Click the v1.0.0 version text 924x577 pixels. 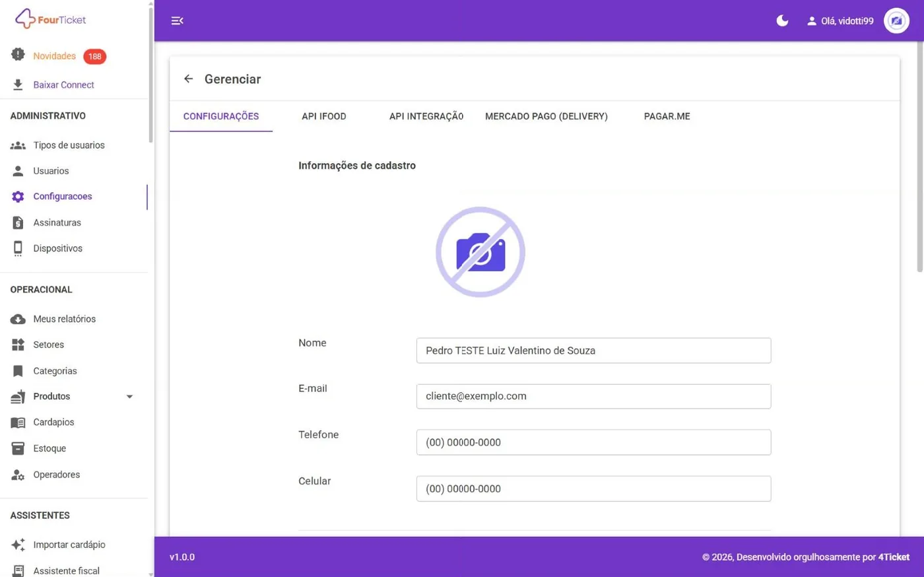click(182, 557)
